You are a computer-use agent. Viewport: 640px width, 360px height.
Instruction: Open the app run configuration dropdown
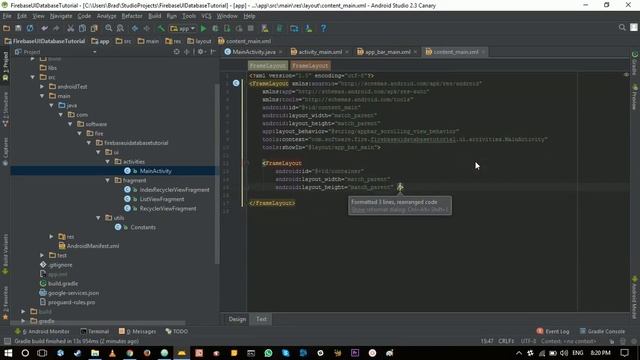point(183,29)
